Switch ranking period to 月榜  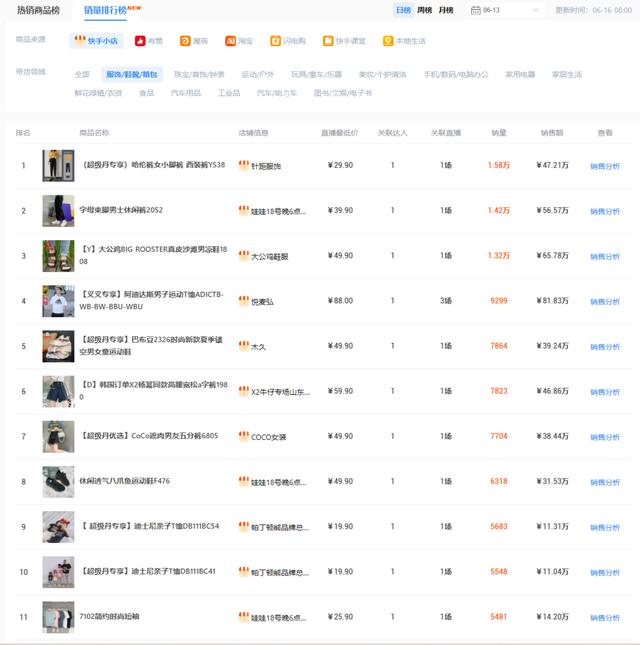tap(445, 10)
